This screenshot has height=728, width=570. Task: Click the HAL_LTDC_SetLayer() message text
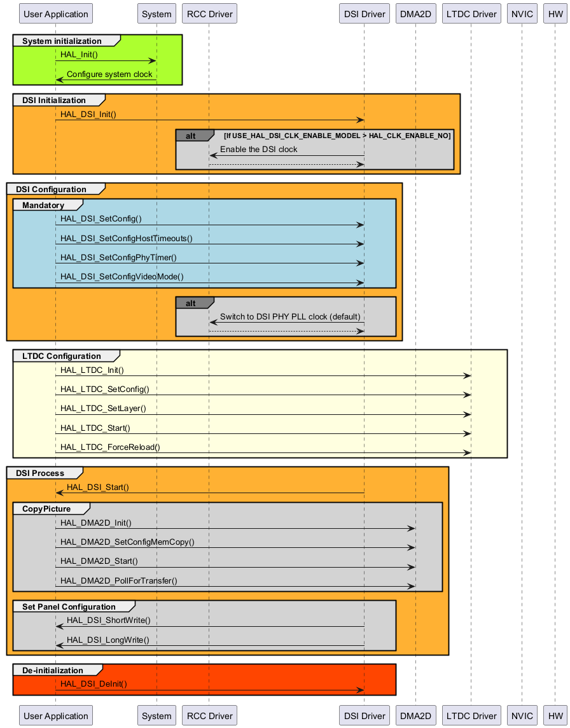pos(103,409)
